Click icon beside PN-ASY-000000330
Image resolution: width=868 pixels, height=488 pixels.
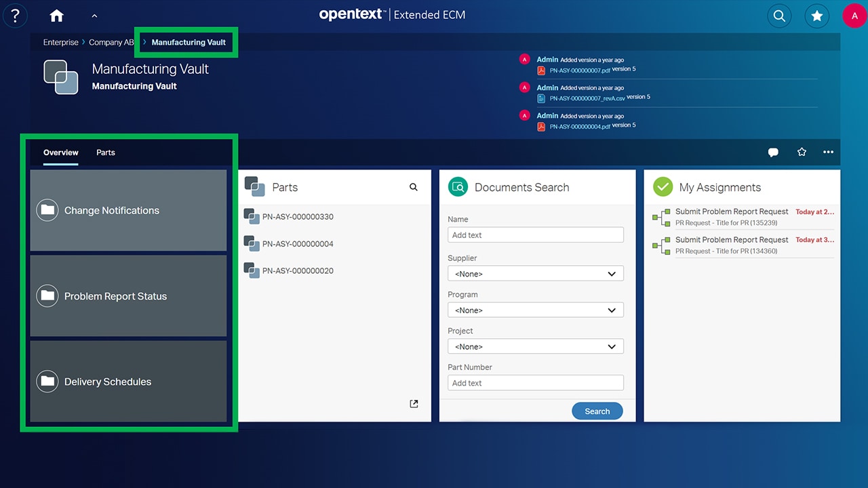[x=252, y=217]
